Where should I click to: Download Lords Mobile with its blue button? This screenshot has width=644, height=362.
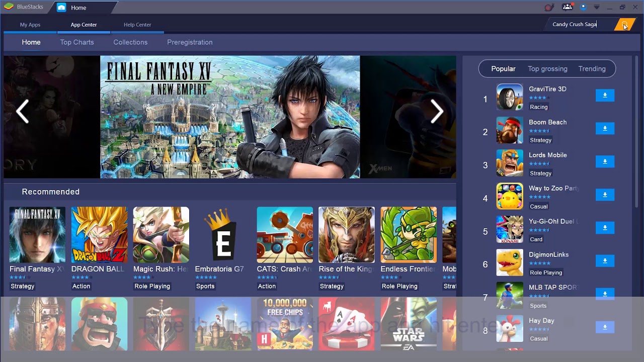click(x=605, y=161)
